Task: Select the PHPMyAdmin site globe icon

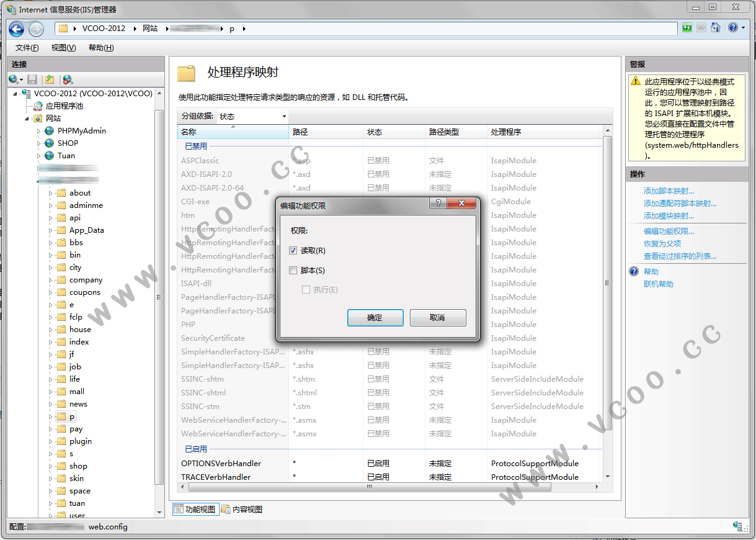Action: [x=49, y=131]
